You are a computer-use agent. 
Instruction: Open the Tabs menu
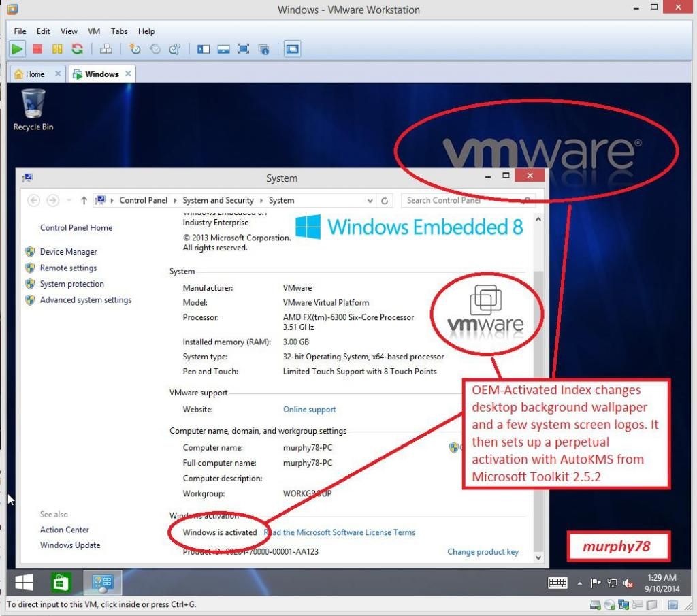click(x=119, y=31)
